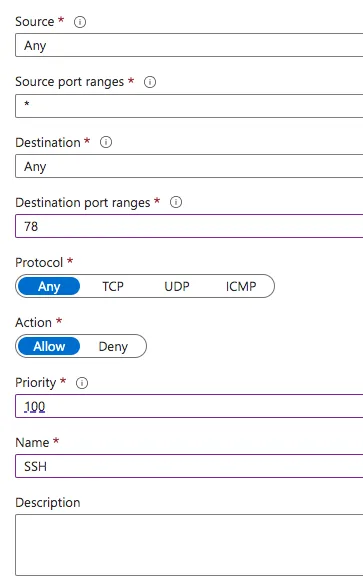Image resolution: width=363 pixels, height=584 pixels.
Task: Open the Destination dropdown showing Any
Action: click(189, 166)
